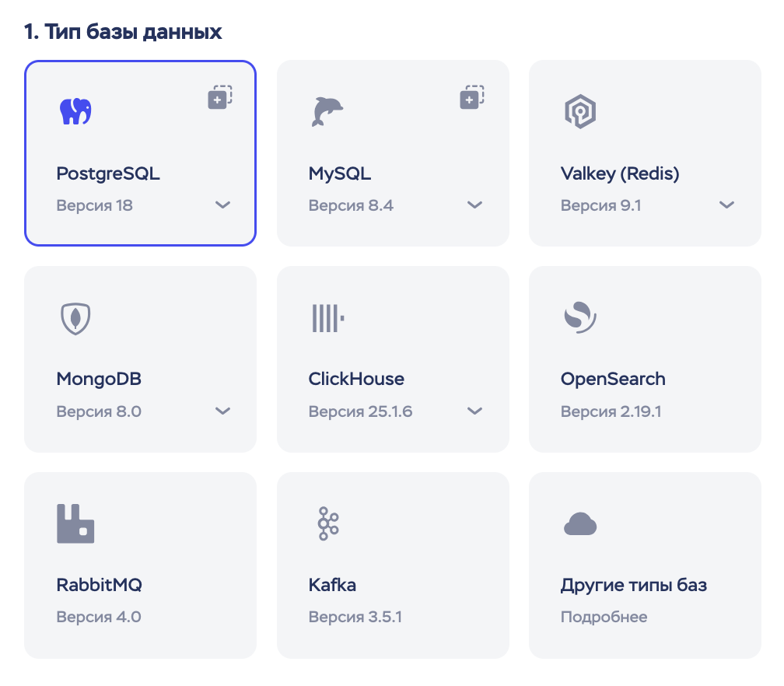Click the add-replica icon on MySQL card

[x=472, y=97]
